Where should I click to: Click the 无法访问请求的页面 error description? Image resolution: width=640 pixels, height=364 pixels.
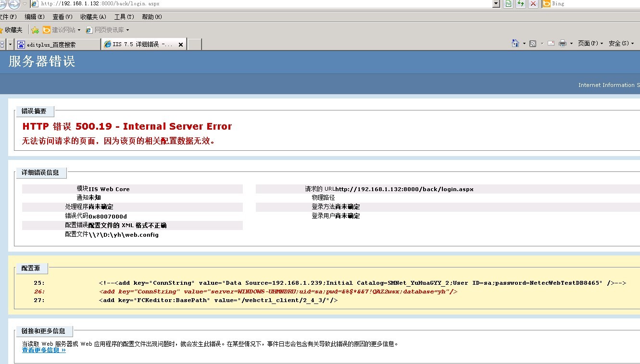coord(118,141)
